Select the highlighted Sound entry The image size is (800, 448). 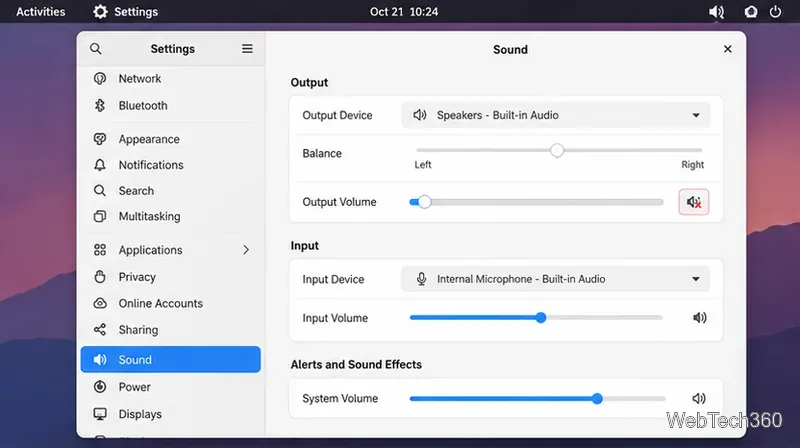170,359
